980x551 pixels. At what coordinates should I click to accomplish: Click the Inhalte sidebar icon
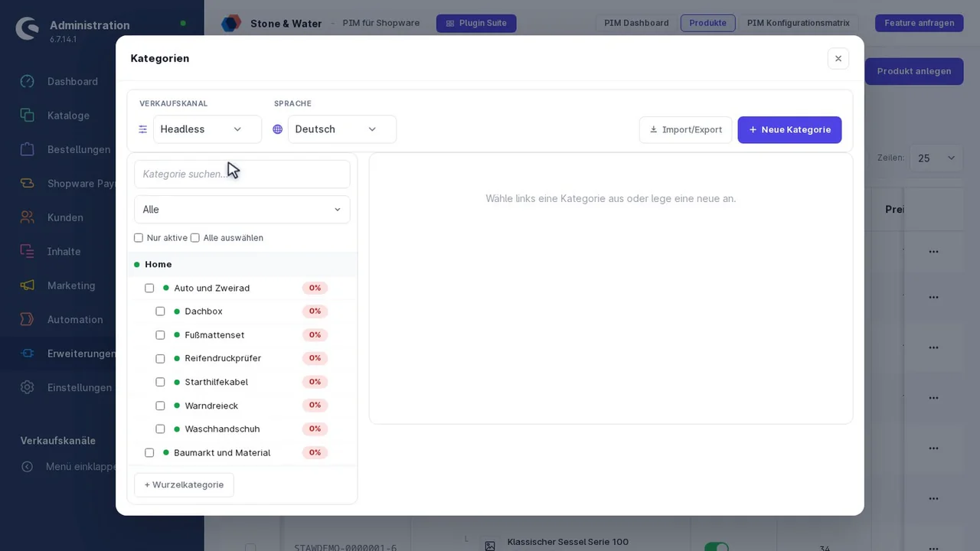coord(28,251)
